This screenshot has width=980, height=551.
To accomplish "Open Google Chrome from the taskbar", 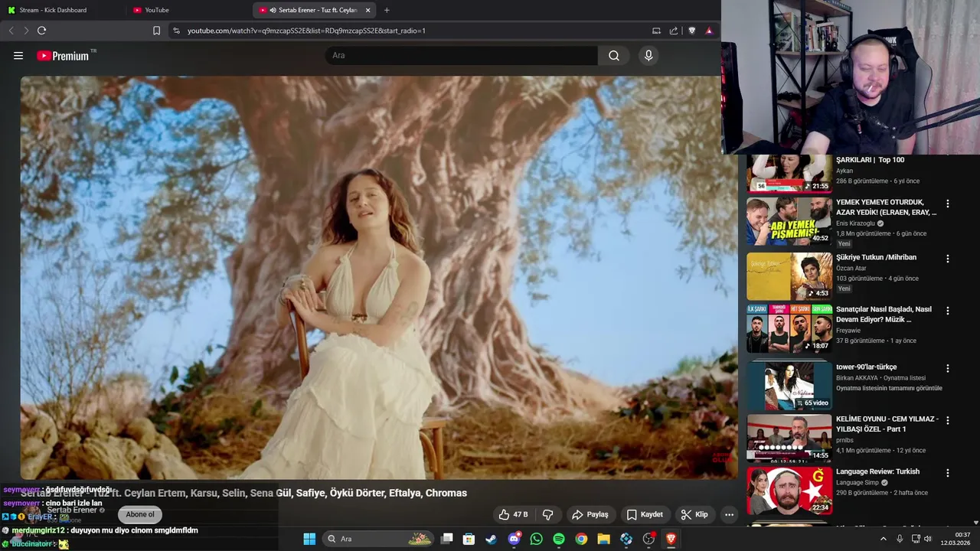I will click(581, 539).
